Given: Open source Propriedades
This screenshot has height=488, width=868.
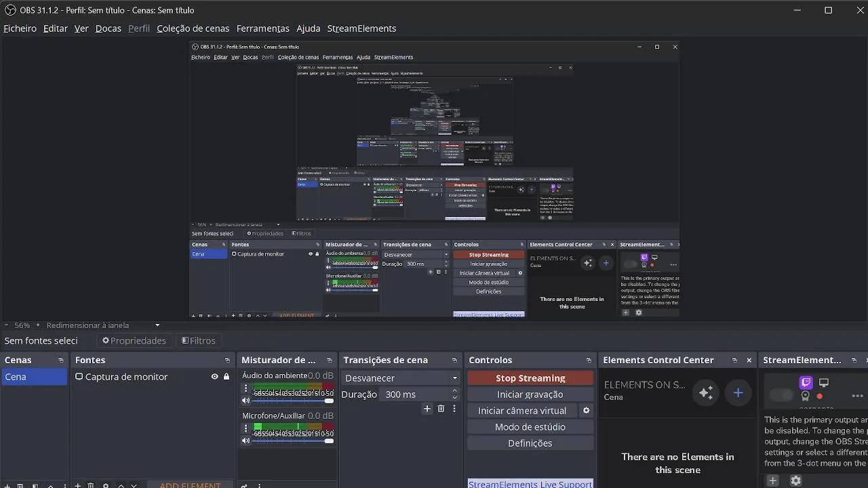Looking at the screenshot, I should point(134,341).
